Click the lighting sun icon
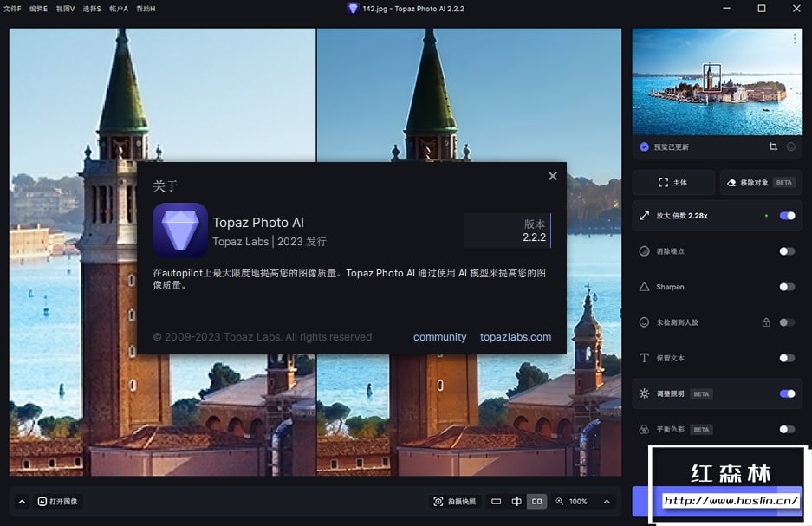 (x=644, y=393)
